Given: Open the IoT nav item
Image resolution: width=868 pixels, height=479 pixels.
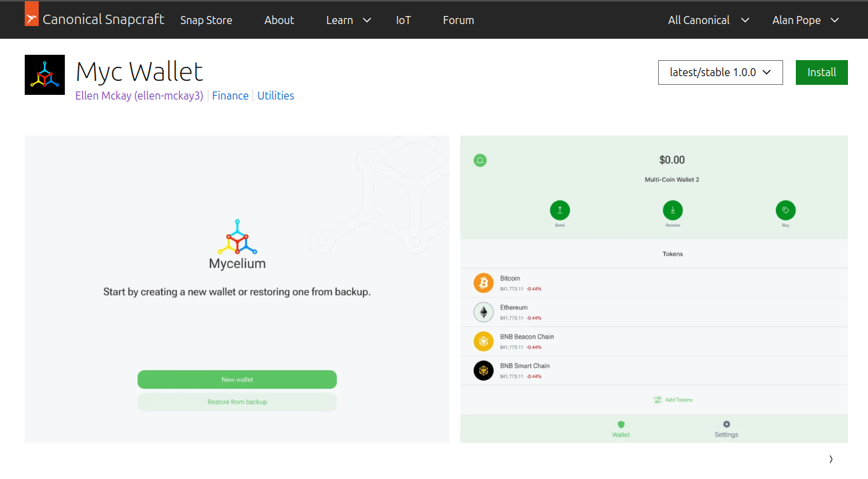Looking at the screenshot, I should click(x=404, y=20).
